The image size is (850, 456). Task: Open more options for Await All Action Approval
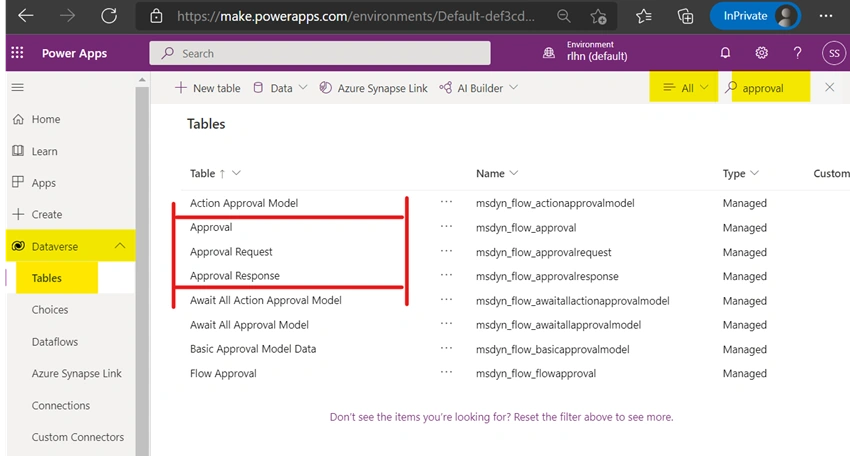click(x=446, y=299)
